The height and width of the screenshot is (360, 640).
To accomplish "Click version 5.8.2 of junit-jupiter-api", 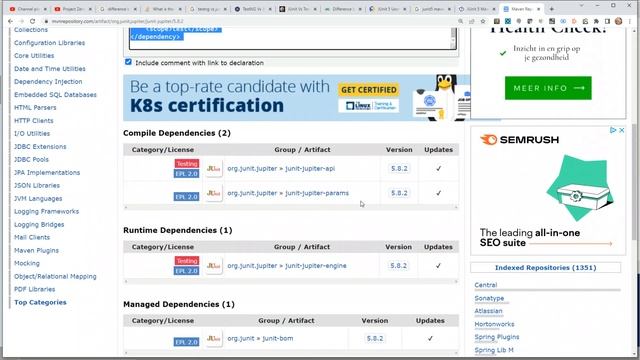I will [x=399, y=169].
